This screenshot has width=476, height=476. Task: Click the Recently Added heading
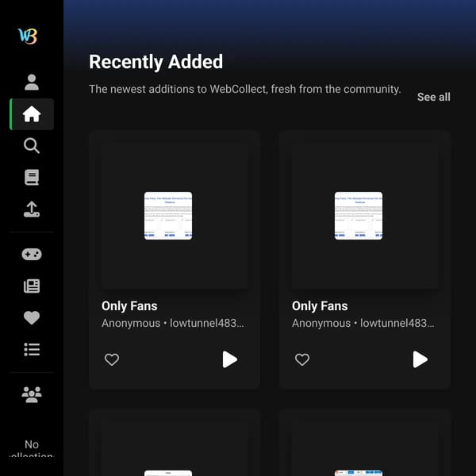point(155,62)
